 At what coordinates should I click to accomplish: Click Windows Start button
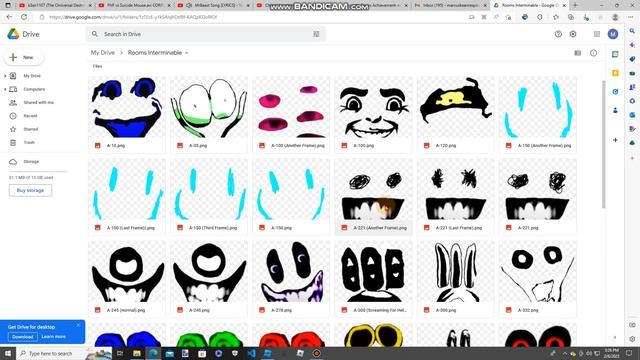tap(8, 353)
